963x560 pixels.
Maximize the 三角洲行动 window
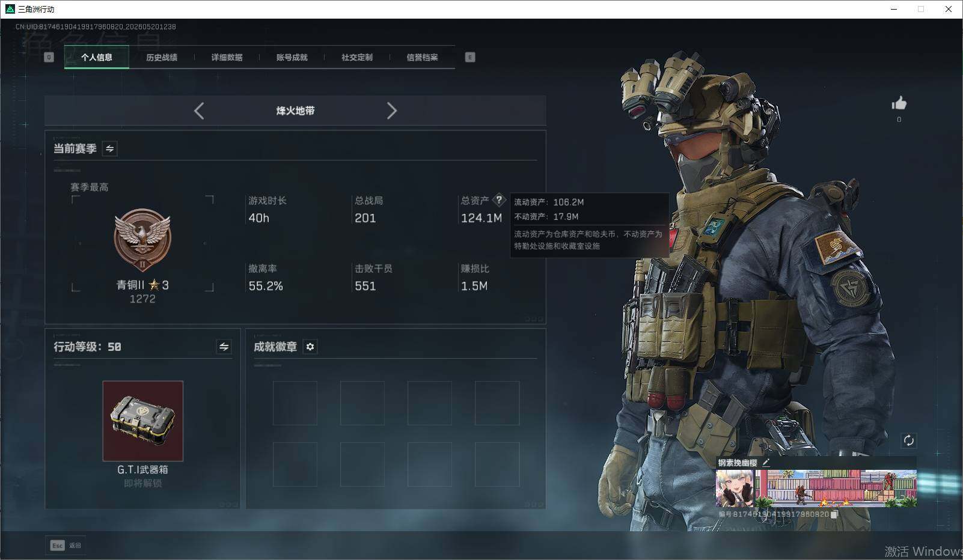(921, 9)
